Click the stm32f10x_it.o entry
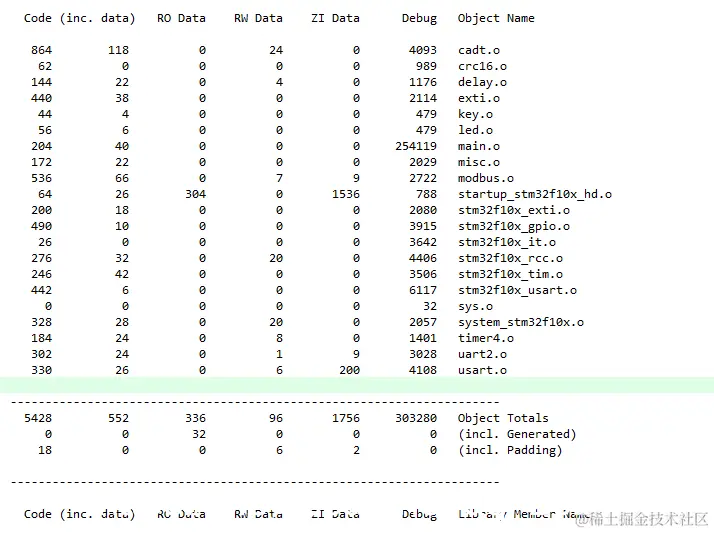Screen dimensions: 714x533 (507, 242)
